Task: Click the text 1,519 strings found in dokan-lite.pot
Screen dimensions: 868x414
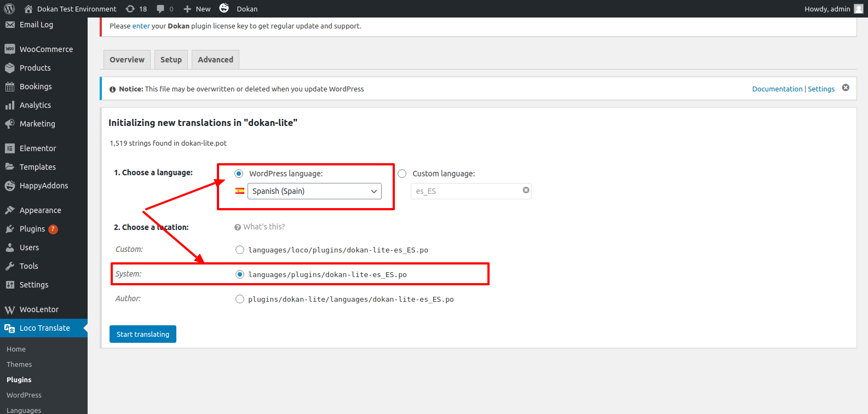Action: pyautogui.click(x=168, y=143)
